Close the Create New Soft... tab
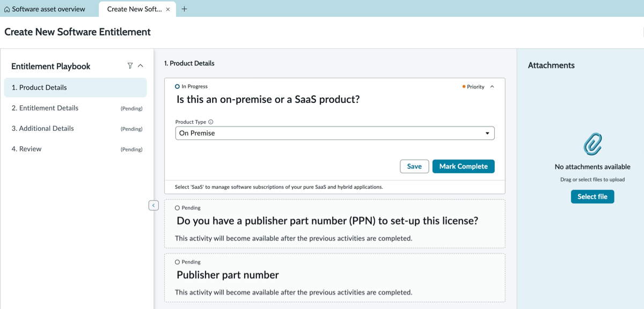This screenshot has height=309, width=644. pyautogui.click(x=168, y=9)
